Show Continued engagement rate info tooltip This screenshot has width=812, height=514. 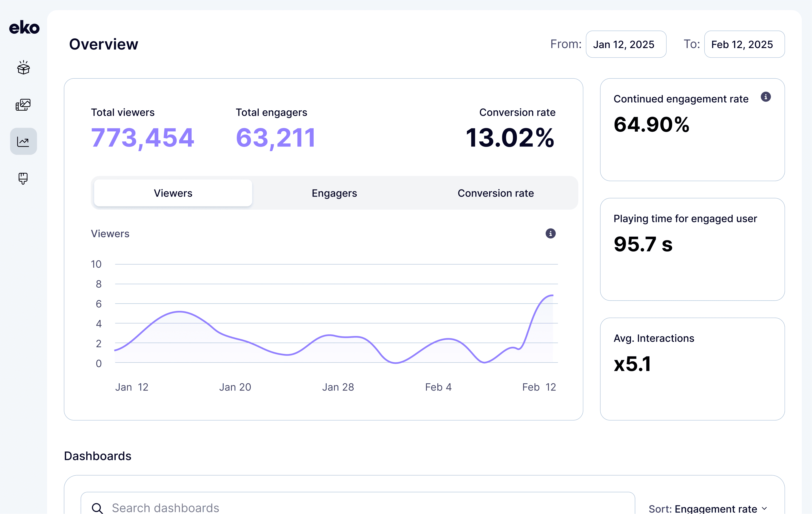[x=765, y=97]
